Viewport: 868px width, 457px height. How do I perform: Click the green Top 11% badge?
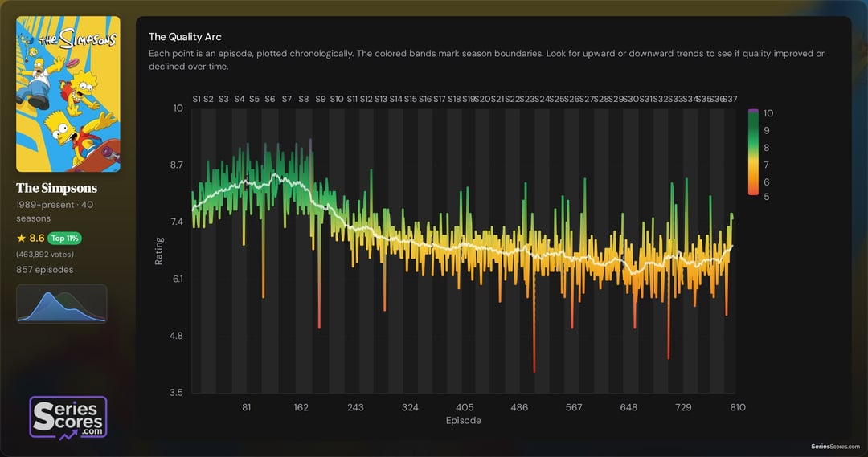point(65,239)
